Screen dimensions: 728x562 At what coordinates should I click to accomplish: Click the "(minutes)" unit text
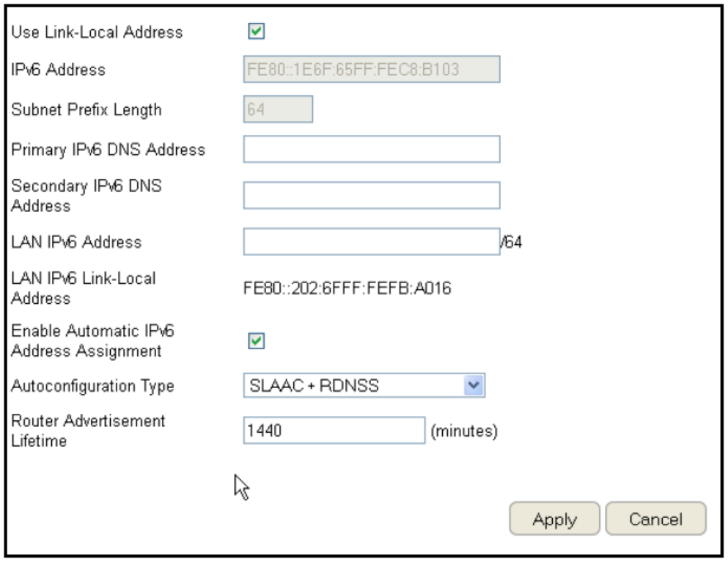coord(464,431)
